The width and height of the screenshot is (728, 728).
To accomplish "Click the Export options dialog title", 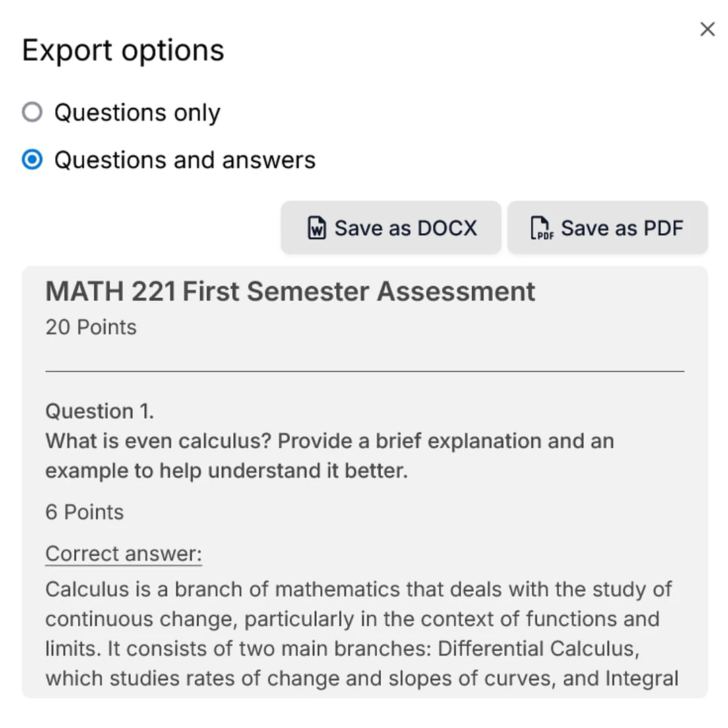I will pyautogui.click(x=123, y=50).
